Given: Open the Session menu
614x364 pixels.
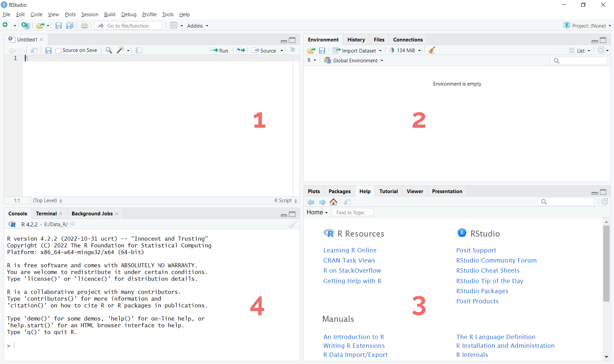Looking at the screenshot, I should 90,14.
